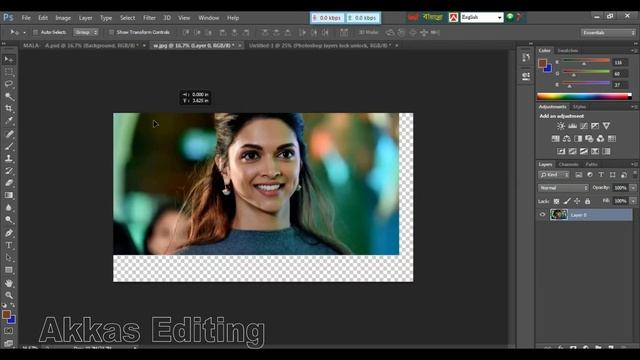This screenshot has height=360, width=640.
Task: Switch to the Untitled-1 document tab
Action: pos(320,46)
